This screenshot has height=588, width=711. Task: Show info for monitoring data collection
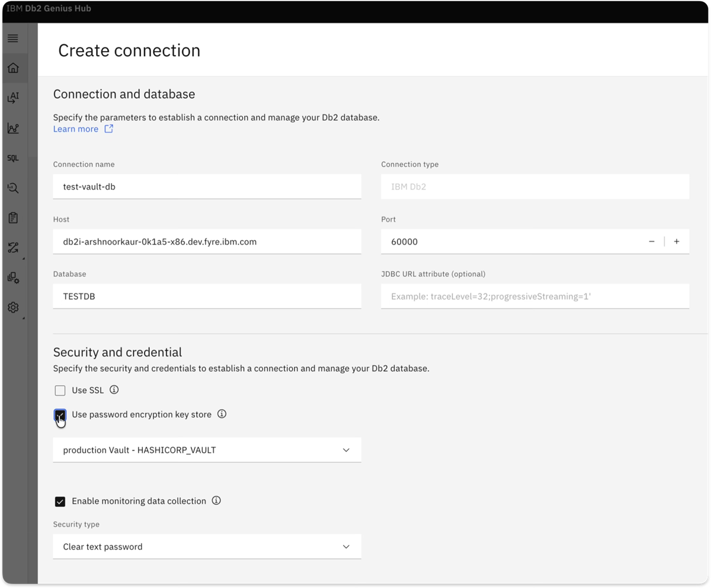[216, 501]
